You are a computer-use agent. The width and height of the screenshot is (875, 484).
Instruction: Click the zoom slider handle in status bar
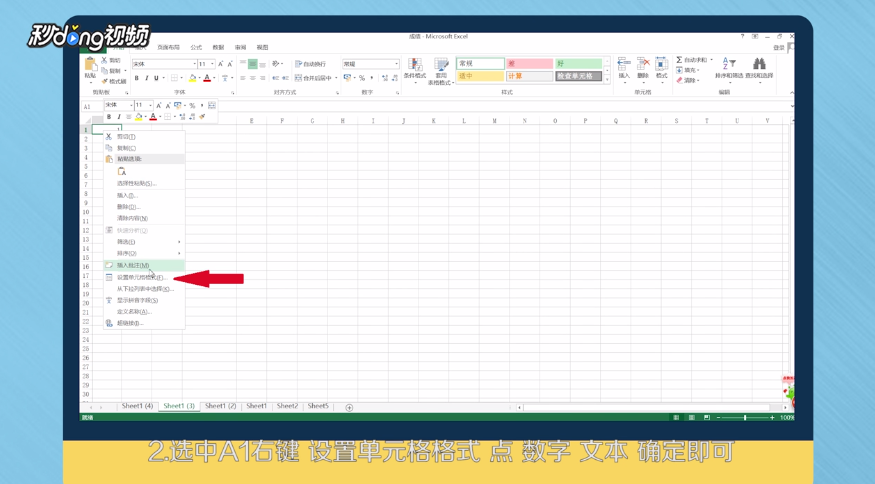[745, 418]
